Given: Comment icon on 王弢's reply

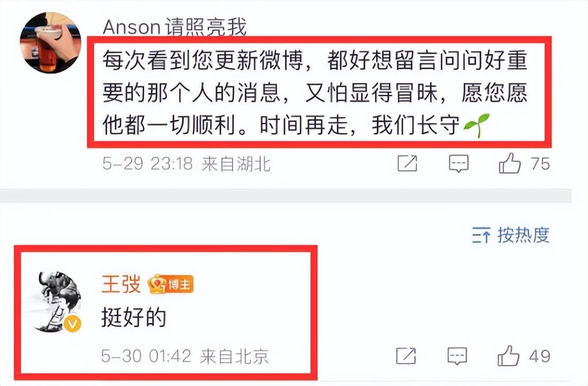Looking at the screenshot, I should point(458,356).
